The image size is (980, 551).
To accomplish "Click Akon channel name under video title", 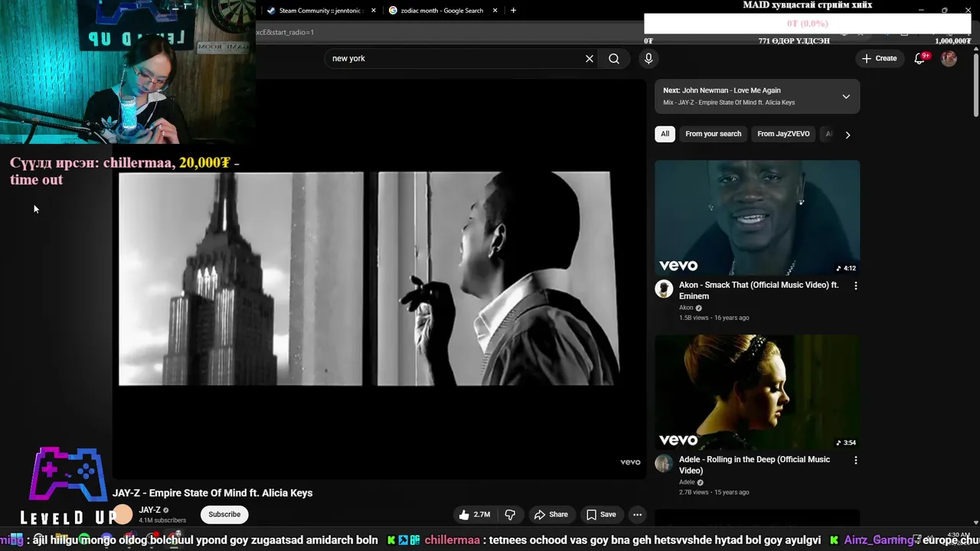I will click(686, 308).
